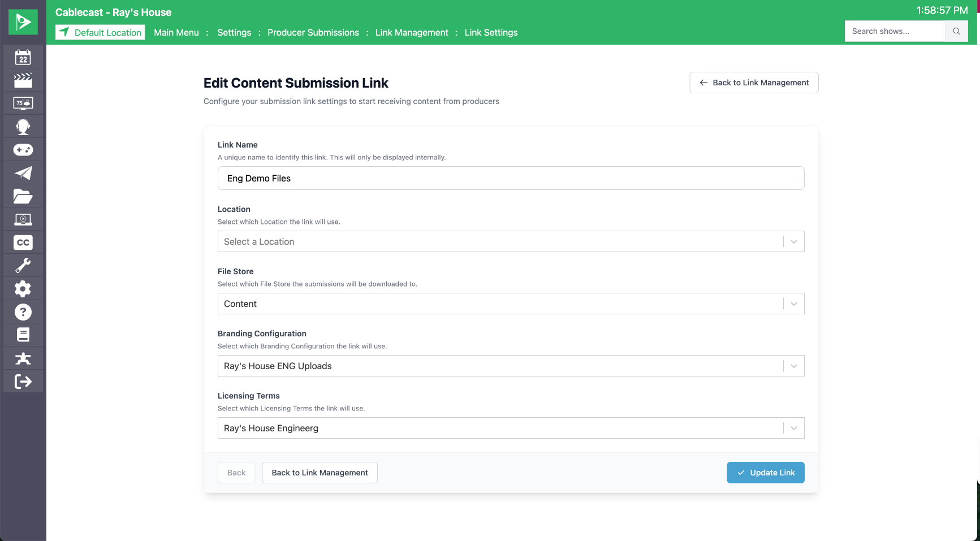Viewport: 980px width, 541px height.
Task: Click the paper plane icon in sidebar
Action: [23, 173]
